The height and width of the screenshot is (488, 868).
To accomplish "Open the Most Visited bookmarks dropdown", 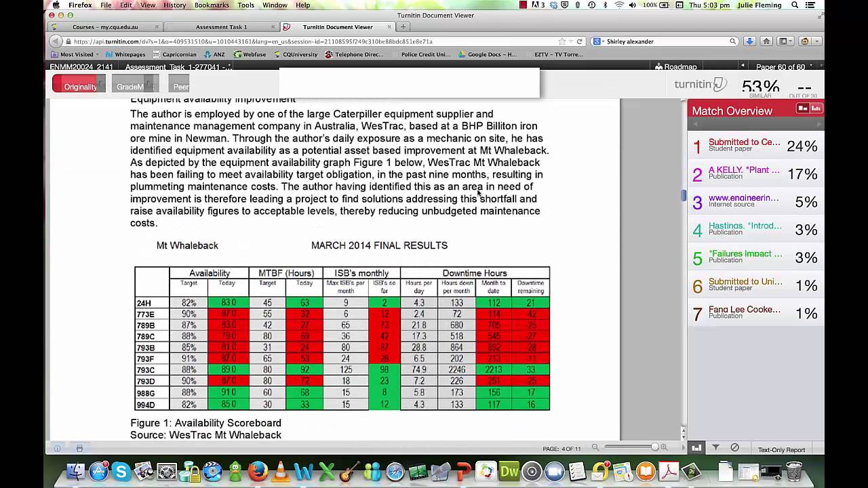I will [75, 54].
